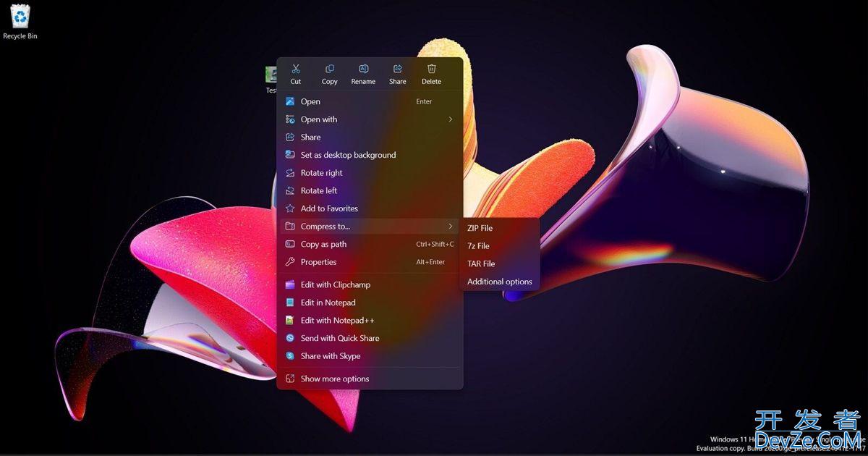Select Share with Skype

(370, 356)
